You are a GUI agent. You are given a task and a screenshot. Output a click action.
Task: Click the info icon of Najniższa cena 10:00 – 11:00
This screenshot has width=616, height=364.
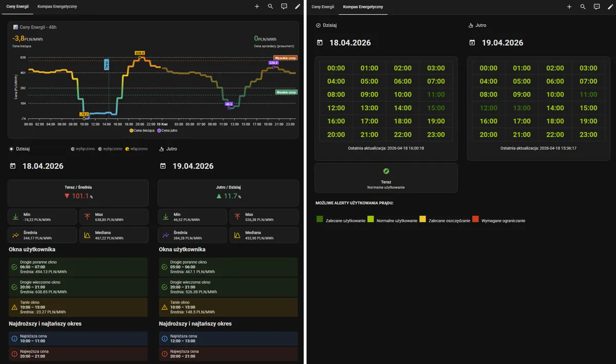pyautogui.click(x=14, y=339)
